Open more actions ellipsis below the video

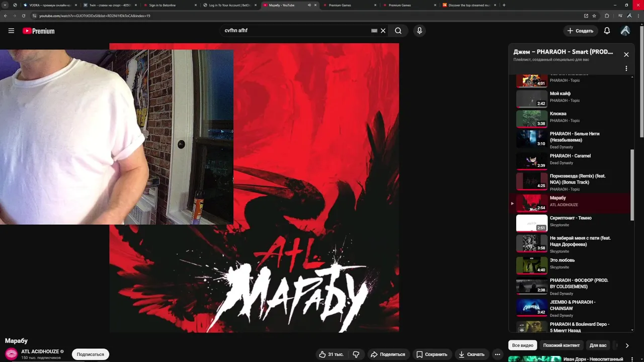click(498, 354)
